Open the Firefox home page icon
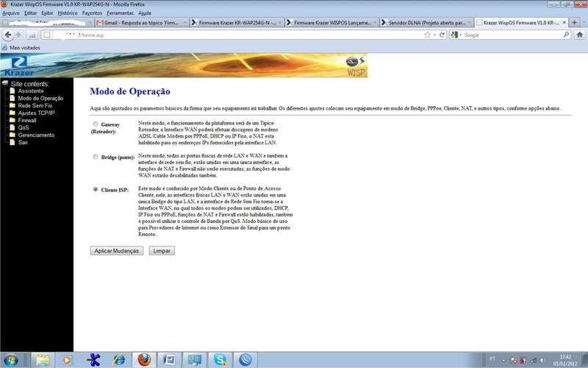 pyautogui.click(x=579, y=35)
